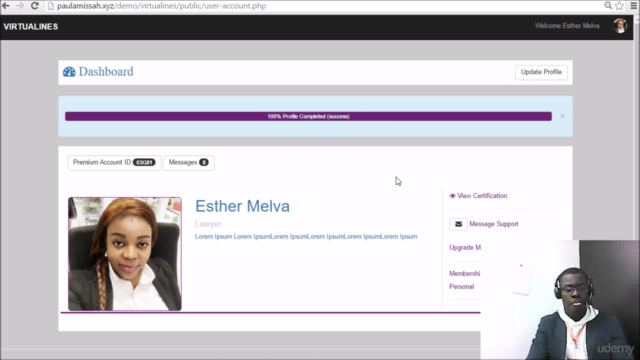Click the Dashboard gauge icon

(69, 72)
